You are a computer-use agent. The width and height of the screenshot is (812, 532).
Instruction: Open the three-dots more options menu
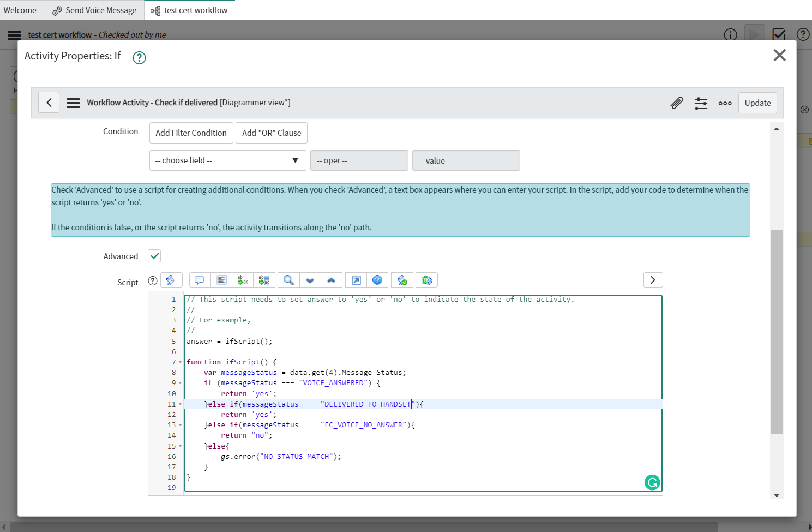pos(725,103)
